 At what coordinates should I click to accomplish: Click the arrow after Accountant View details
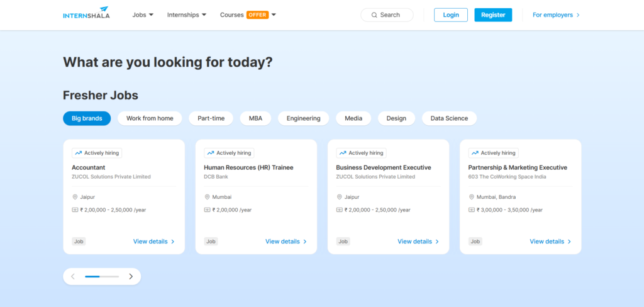[x=172, y=242]
